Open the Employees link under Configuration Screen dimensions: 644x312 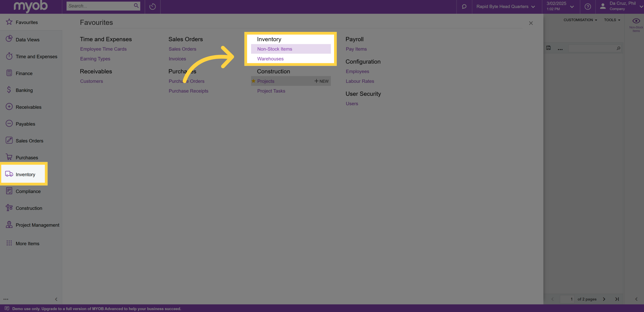coord(357,71)
